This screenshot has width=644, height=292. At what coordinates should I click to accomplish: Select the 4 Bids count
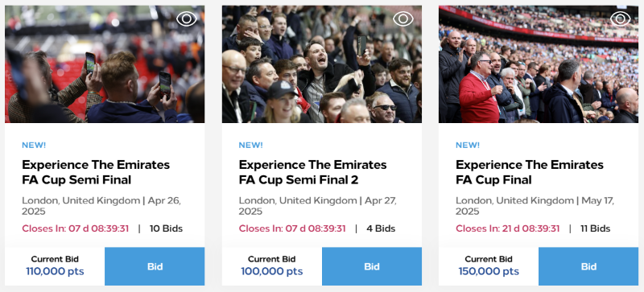381,228
